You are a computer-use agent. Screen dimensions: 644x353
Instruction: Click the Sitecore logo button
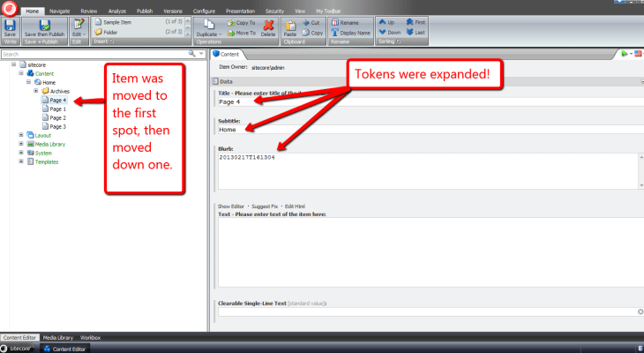click(x=10, y=8)
